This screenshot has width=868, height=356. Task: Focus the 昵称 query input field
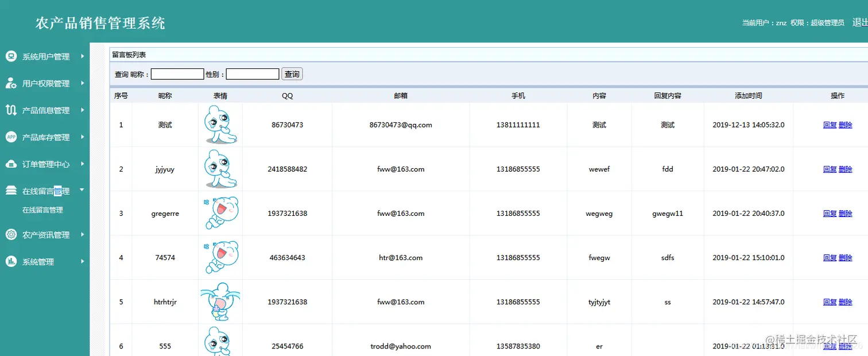(x=177, y=74)
